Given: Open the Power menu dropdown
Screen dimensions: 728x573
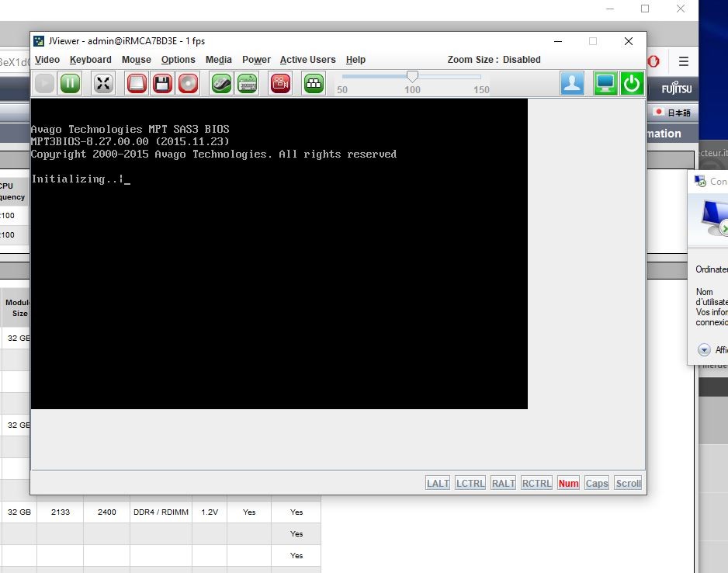Looking at the screenshot, I should pyautogui.click(x=256, y=60).
